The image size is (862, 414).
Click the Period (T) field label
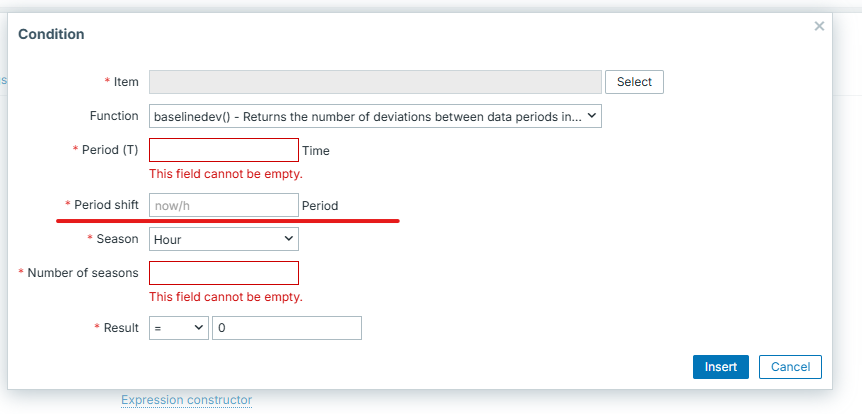point(110,150)
